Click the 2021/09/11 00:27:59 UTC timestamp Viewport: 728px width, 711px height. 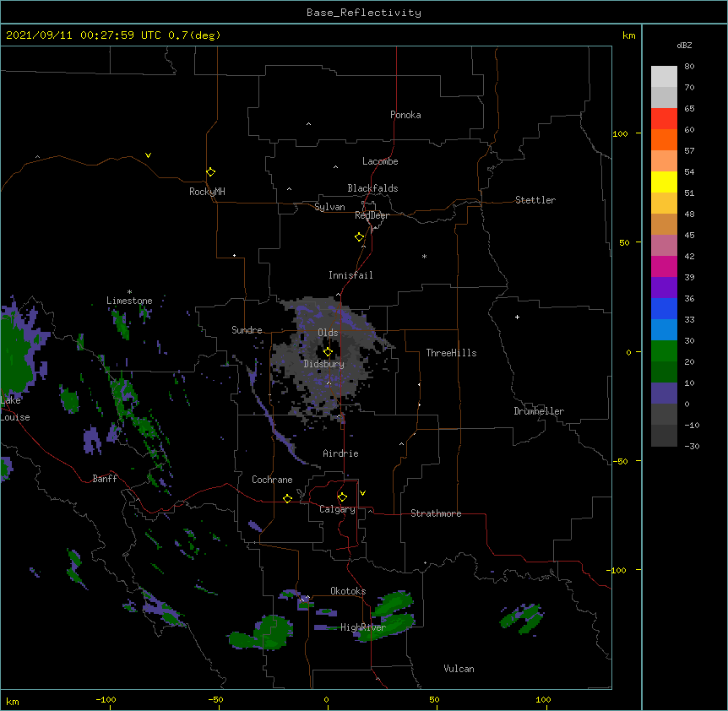pyautogui.click(x=84, y=35)
